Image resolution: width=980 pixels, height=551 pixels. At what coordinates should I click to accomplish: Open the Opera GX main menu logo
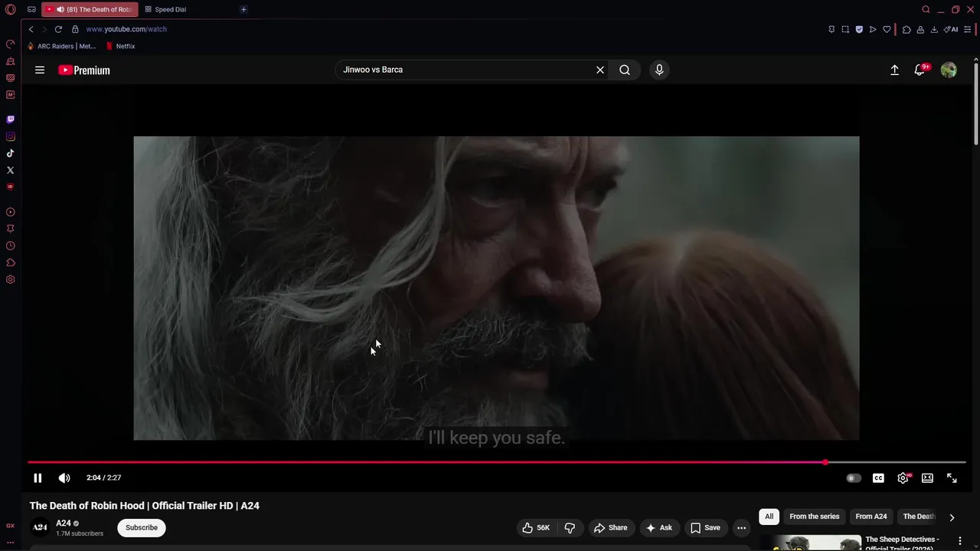click(10, 9)
